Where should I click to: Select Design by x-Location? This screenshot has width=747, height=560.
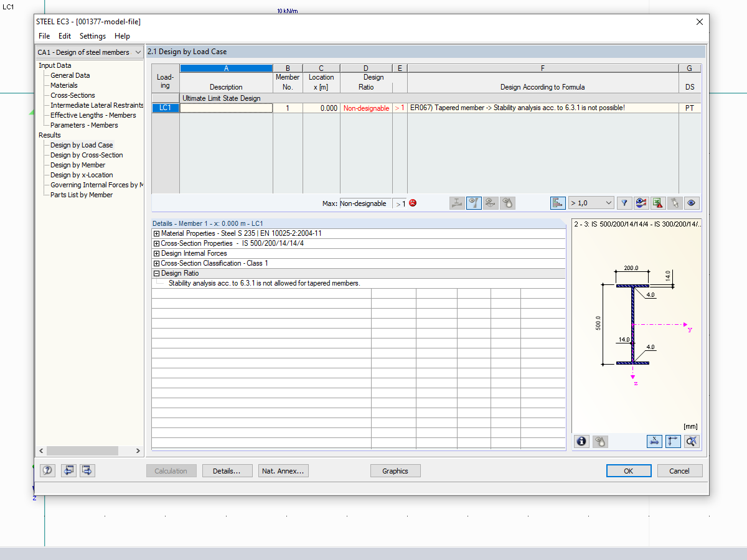point(82,175)
